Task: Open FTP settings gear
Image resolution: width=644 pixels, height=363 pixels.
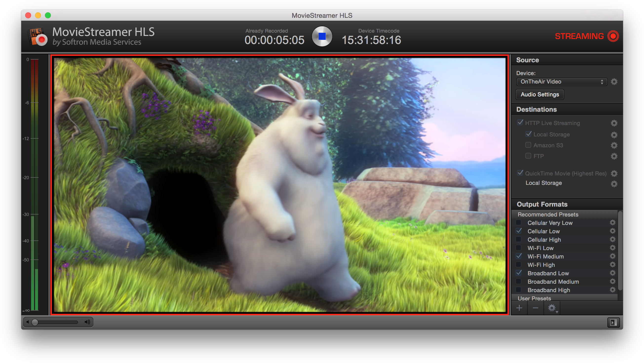Action: click(x=614, y=156)
